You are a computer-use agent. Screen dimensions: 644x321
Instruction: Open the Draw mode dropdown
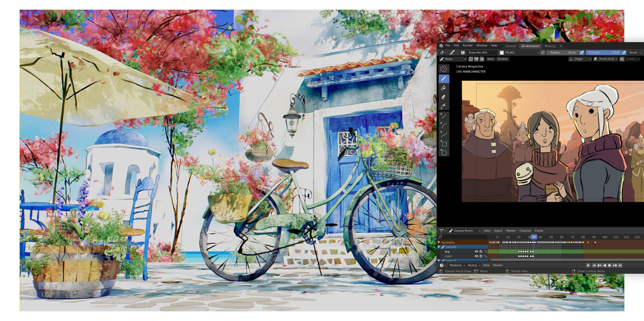pos(453,59)
